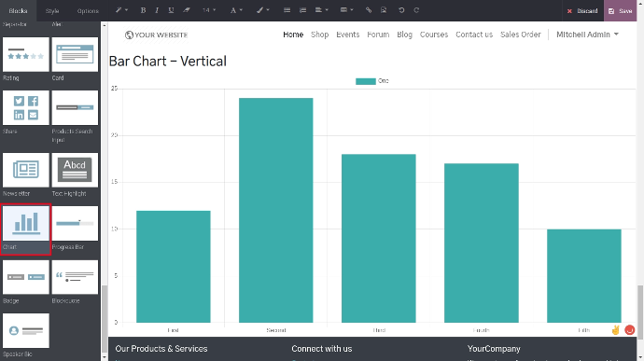Click the Bar Chart – Vertical heading

pos(168,62)
